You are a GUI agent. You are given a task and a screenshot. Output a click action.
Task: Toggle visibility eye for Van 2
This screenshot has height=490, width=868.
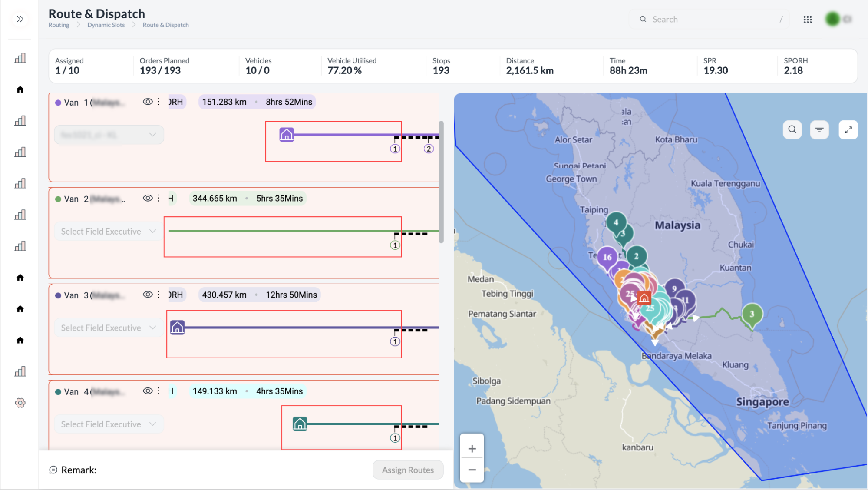click(148, 198)
